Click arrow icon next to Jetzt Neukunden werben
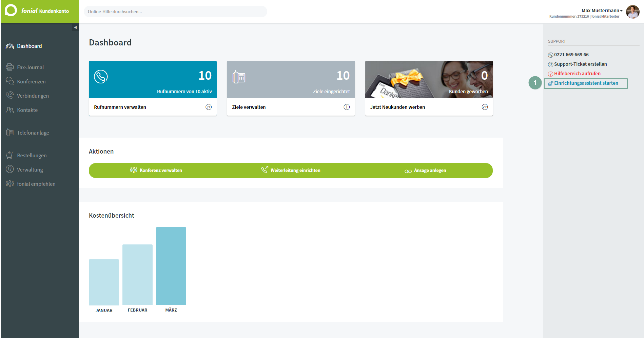This screenshot has height=338, width=644. (x=485, y=107)
